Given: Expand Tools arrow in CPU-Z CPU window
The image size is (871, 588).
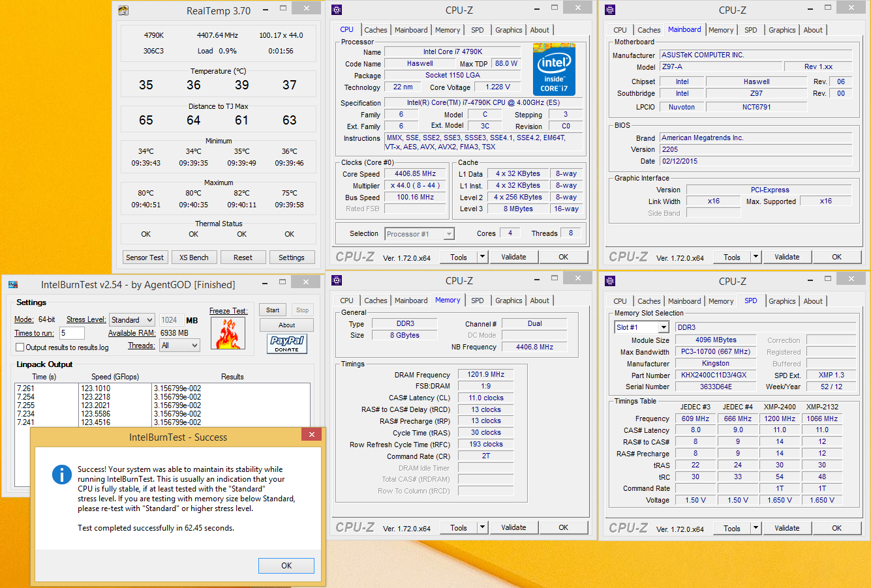Looking at the screenshot, I should [x=483, y=257].
